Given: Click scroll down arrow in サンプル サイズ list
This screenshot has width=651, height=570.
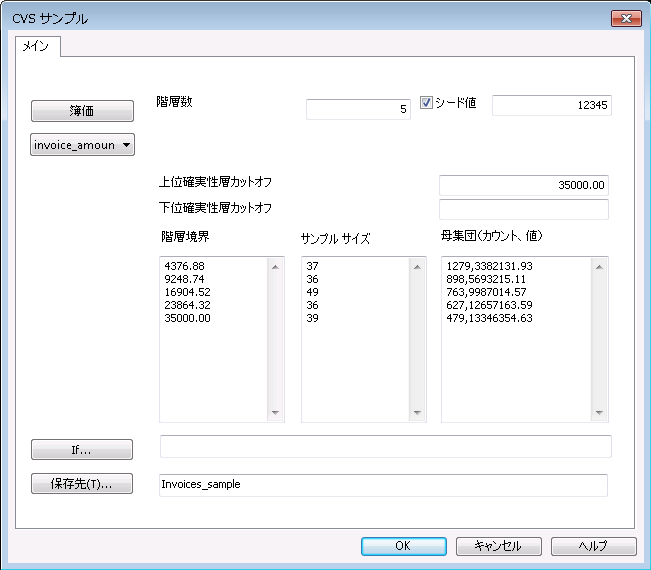Looking at the screenshot, I should tap(417, 412).
